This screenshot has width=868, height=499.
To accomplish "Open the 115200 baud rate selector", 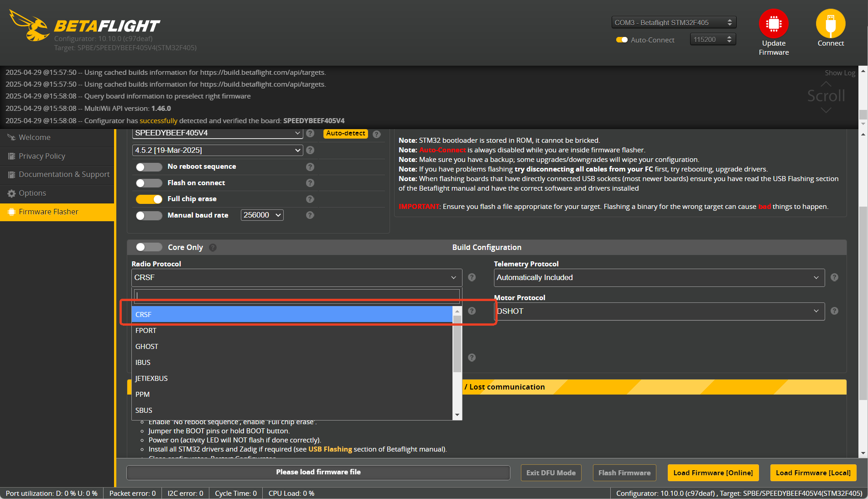I will pos(712,40).
